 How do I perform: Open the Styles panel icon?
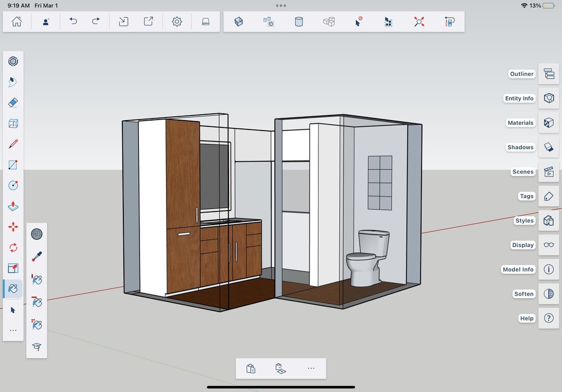(x=549, y=220)
